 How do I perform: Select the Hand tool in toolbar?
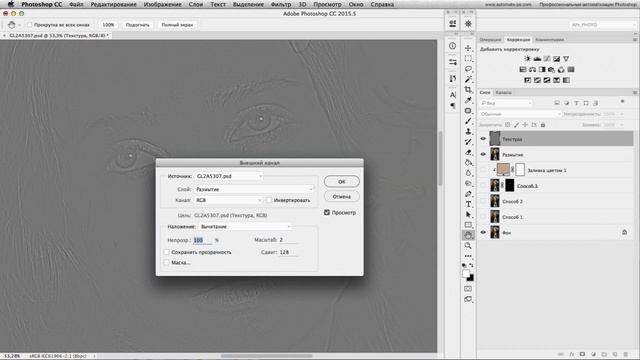click(x=468, y=235)
